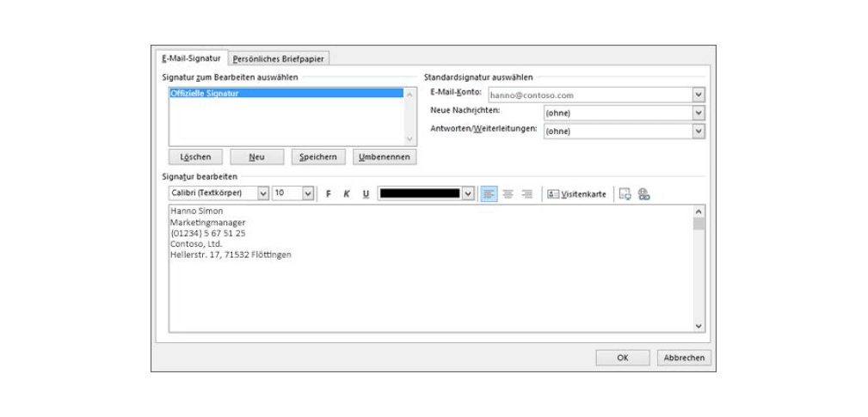868x417 pixels.
Task: Rename signature with Umbenennen button
Action: [385, 157]
